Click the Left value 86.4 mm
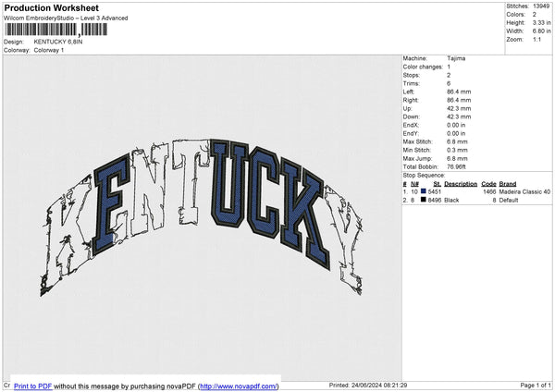 click(x=459, y=92)
